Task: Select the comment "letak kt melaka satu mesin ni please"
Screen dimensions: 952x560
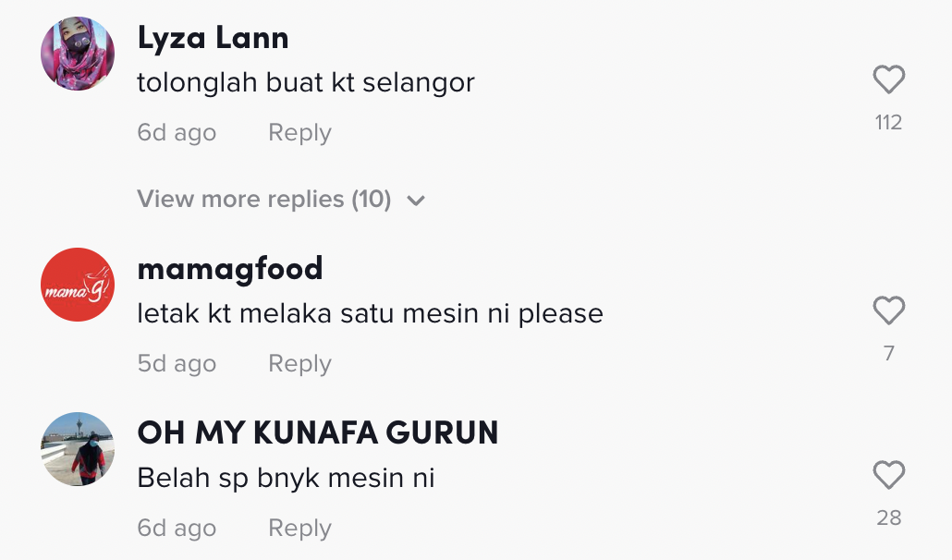Action: point(370,314)
